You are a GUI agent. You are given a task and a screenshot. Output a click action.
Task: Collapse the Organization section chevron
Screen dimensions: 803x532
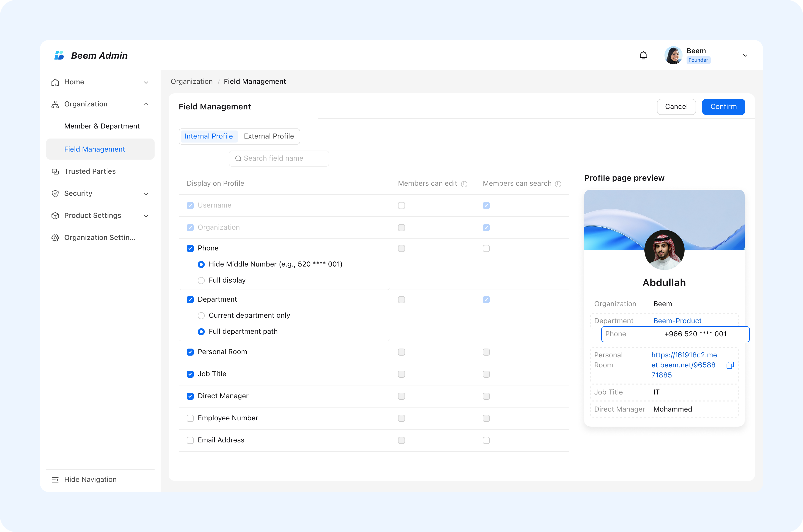(x=146, y=104)
